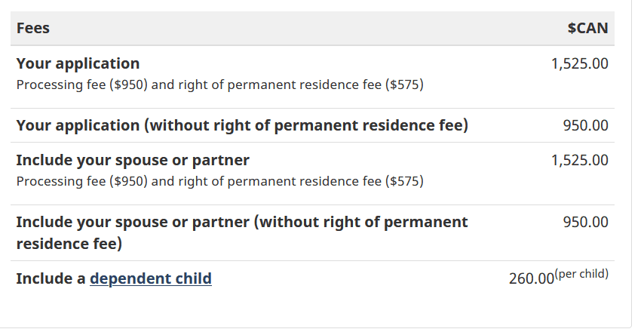Screen dimensions: 644x329
Task: Select the Include your spouse or partner heading
Action: click(133, 160)
